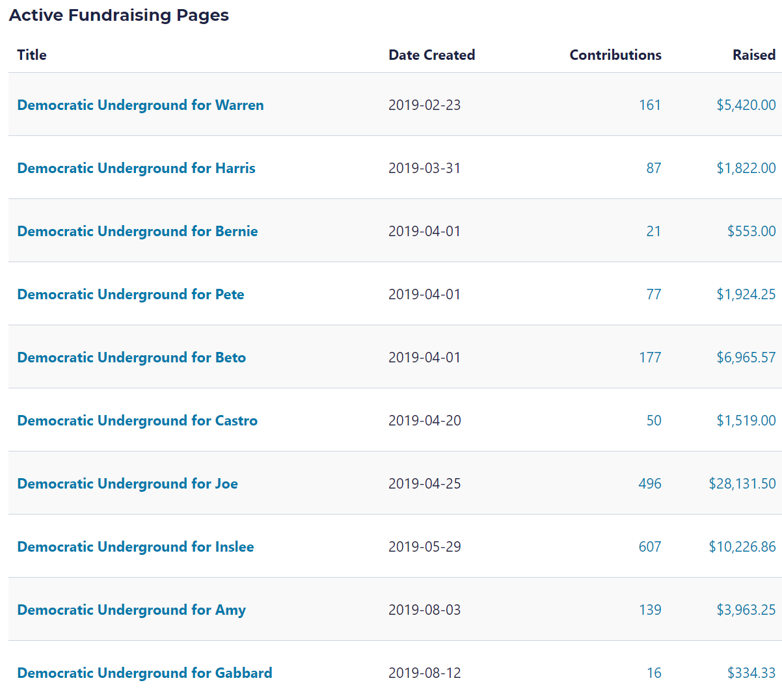The image size is (782, 700).
Task: Open Democratic Underground for Castro page
Action: (137, 421)
